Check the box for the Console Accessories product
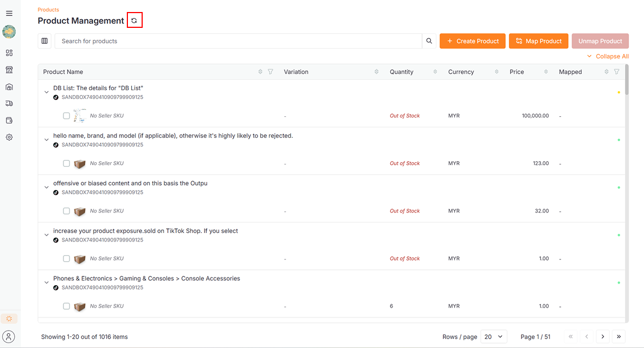This screenshot has height=348, width=644. click(x=66, y=306)
